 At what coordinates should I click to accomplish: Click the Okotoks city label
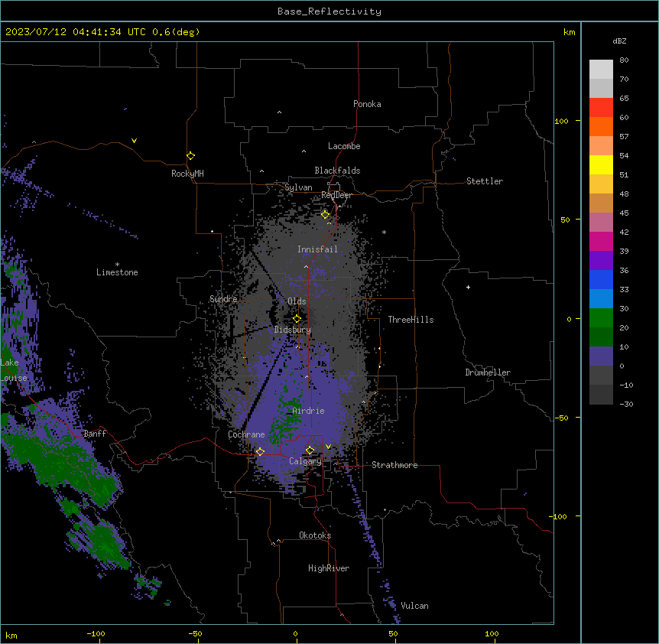[x=315, y=535]
